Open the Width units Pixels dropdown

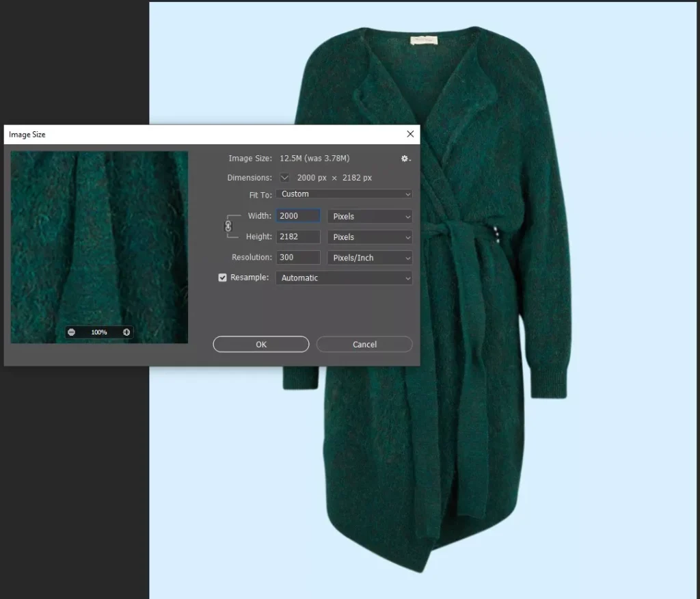point(370,216)
